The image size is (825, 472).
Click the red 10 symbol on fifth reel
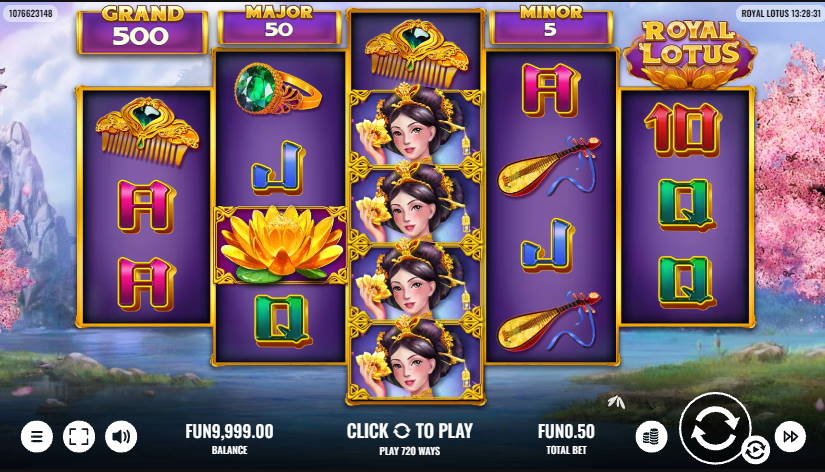[x=683, y=129]
